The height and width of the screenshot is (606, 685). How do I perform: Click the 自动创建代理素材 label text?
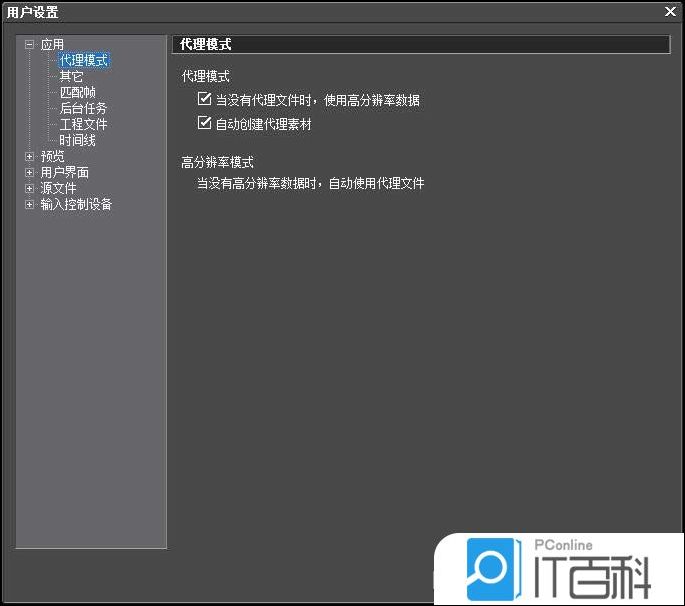tap(263, 125)
